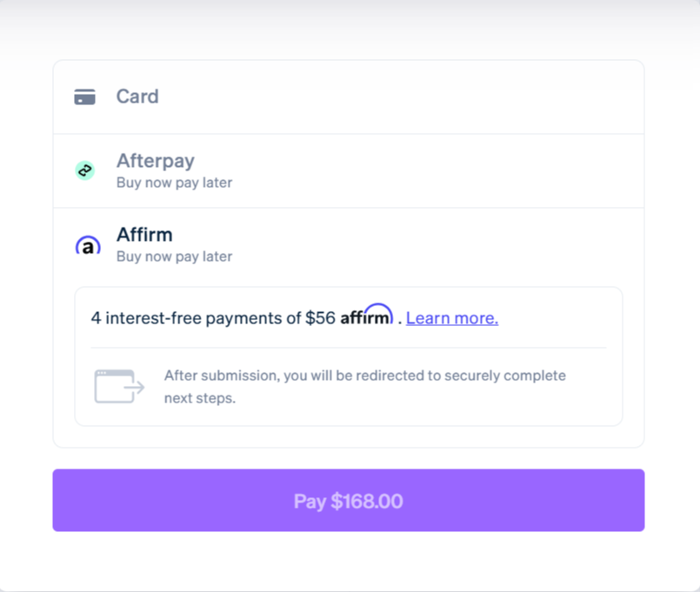The height and width of the screenshot is (592, 700).
Task: Click the 'next steps.' line of notice
Action: click(x=199, y=398)
